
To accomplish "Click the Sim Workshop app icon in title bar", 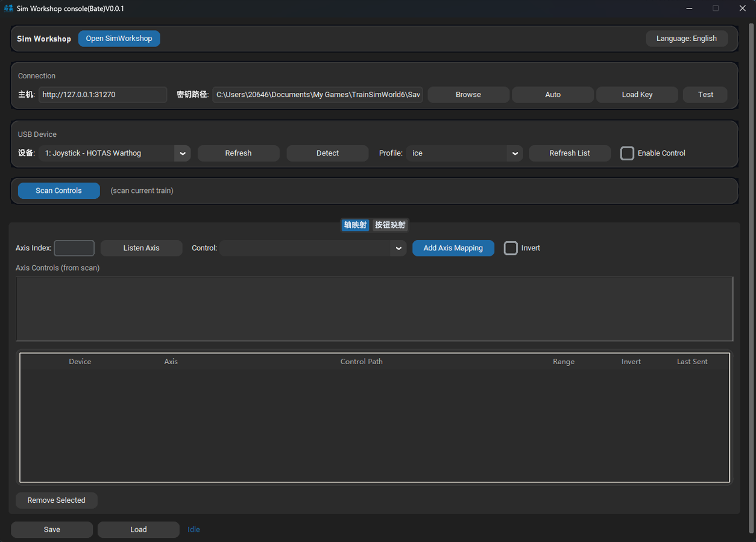I will click(x=8, y=8).
